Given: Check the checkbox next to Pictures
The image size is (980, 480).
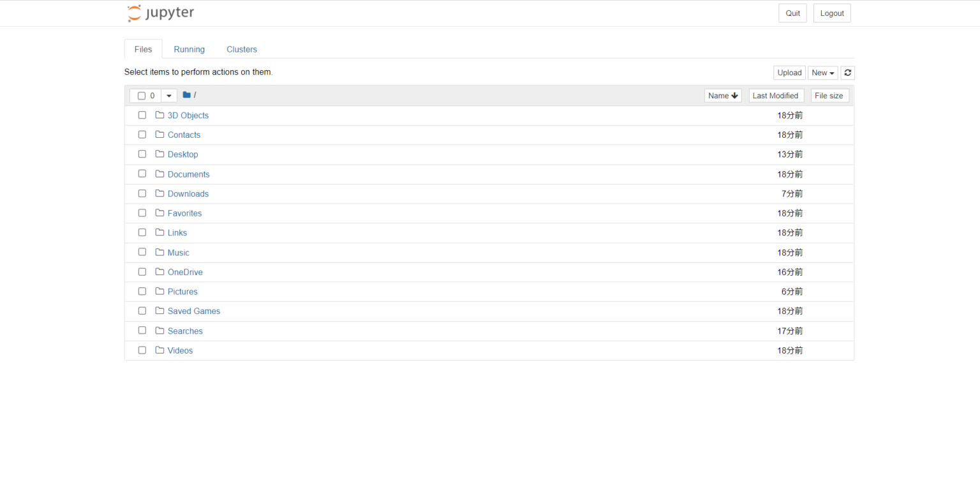Looking at the screenshot, I should point(142,290).
